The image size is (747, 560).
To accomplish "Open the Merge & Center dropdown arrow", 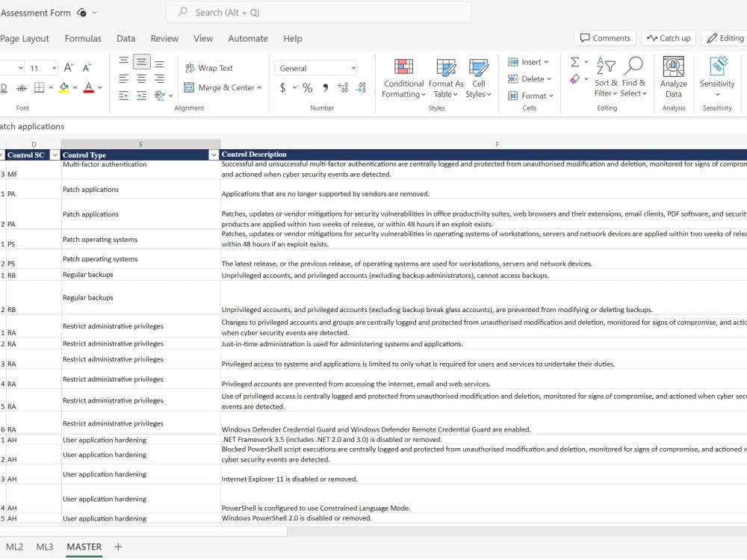I will [258, 87].
